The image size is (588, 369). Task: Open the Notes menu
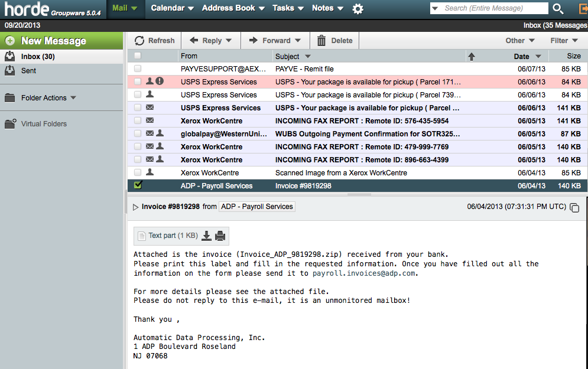click(x=328, y=8)
